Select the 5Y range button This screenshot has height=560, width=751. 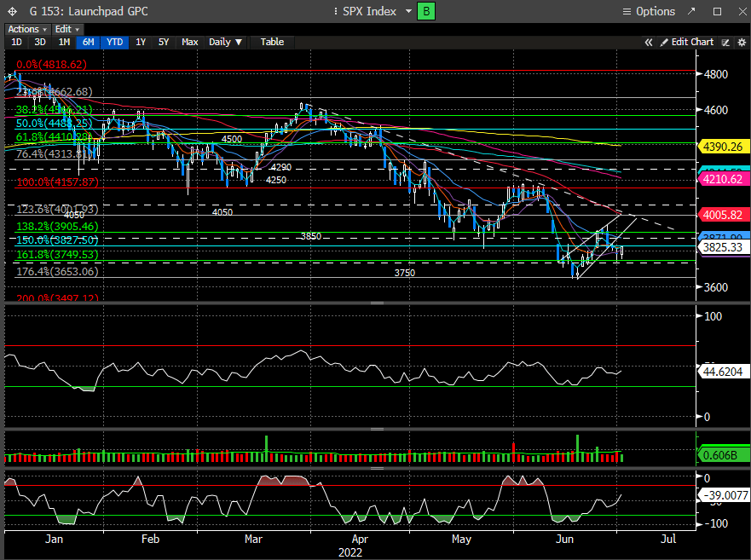[165, 42]
